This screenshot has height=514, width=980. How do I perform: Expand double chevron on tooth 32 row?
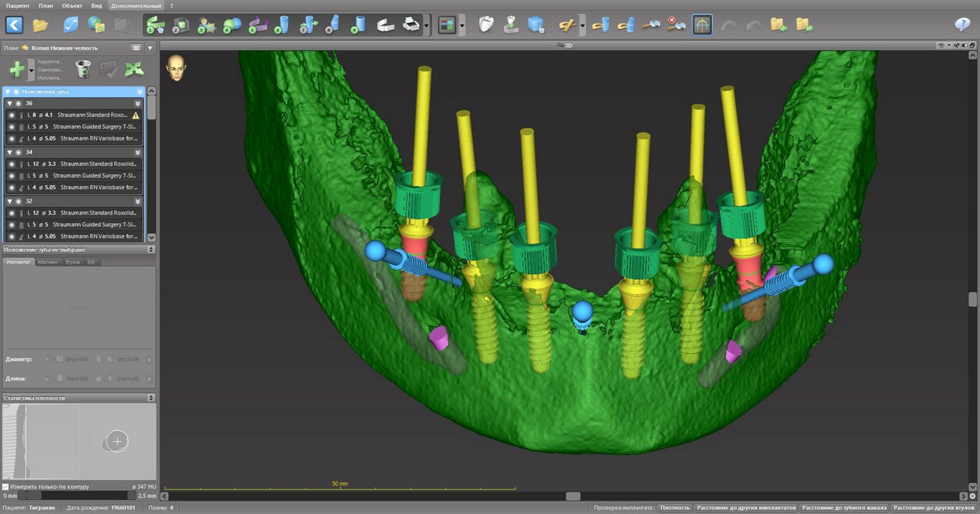pos(138,201)
